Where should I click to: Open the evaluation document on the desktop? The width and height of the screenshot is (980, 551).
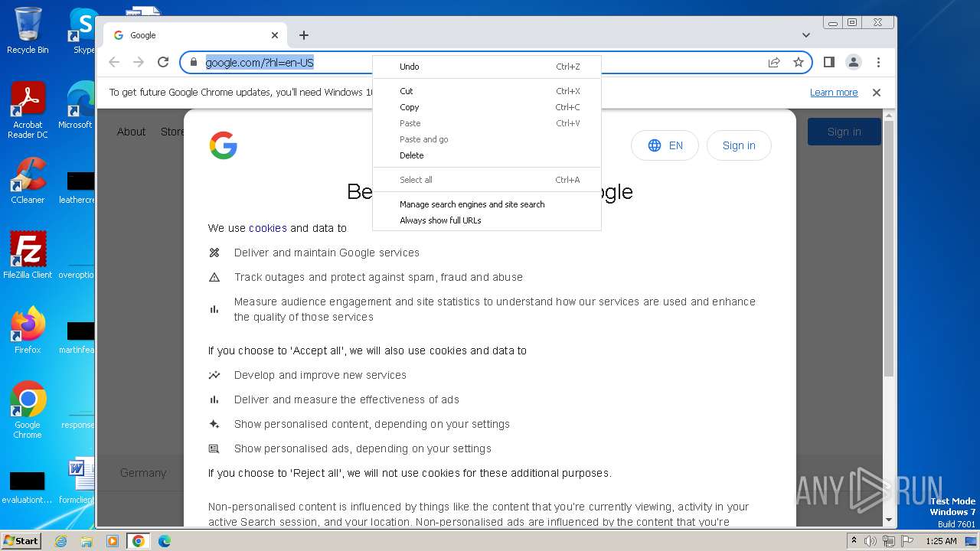28,487
